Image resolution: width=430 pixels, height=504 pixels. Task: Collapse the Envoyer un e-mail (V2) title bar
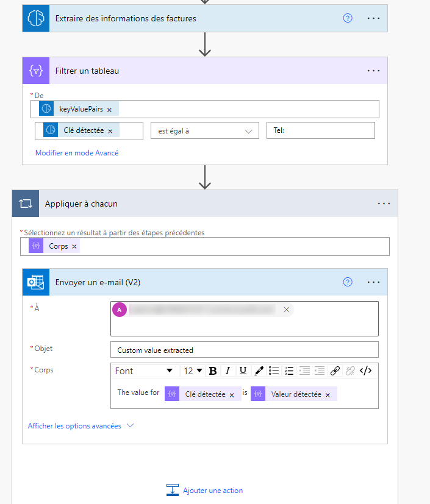click(x=205, y=282)
